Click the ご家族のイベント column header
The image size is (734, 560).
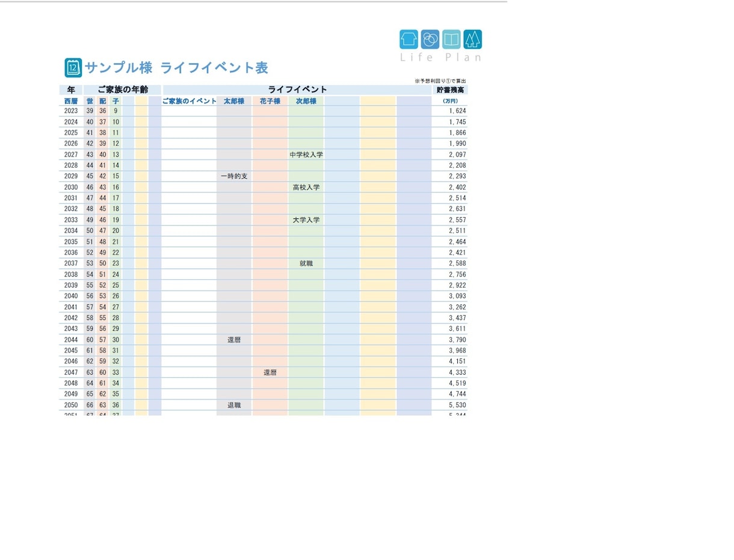pyautogui.click(x=190, y=101)
